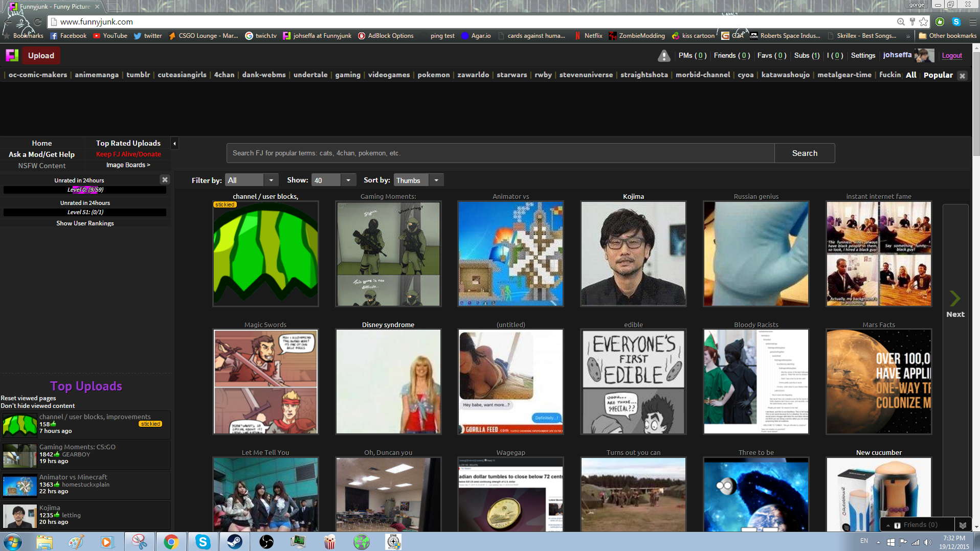Open the Settings menu item
The width and height of the screenshot is (980, 551).
pyautogui.click(x=863, y=55)
